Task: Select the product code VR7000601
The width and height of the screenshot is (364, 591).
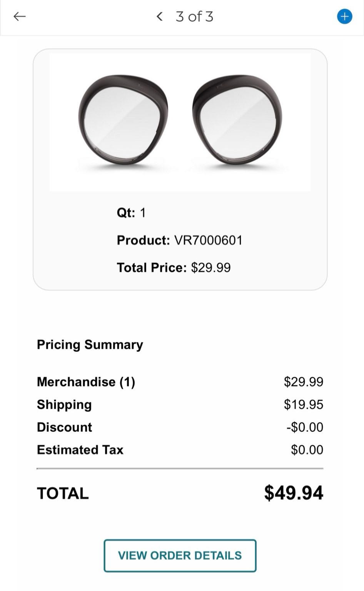Action: (209, 240)
